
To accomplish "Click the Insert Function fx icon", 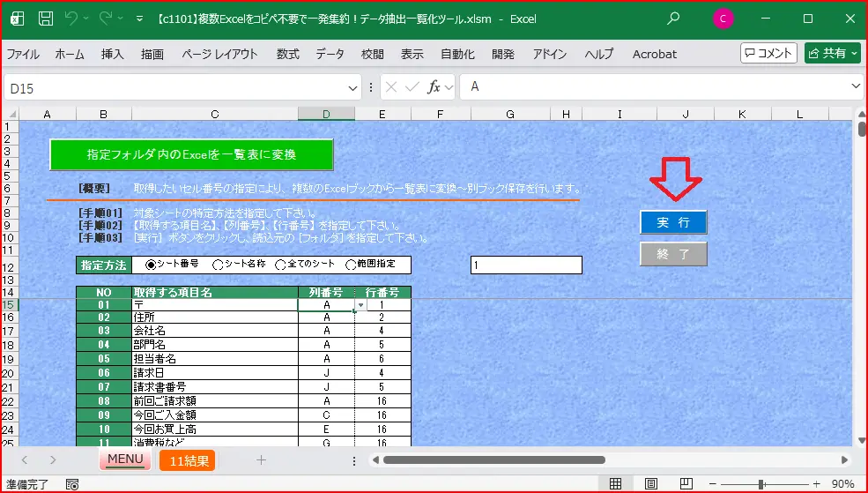I will pos(434,86).
